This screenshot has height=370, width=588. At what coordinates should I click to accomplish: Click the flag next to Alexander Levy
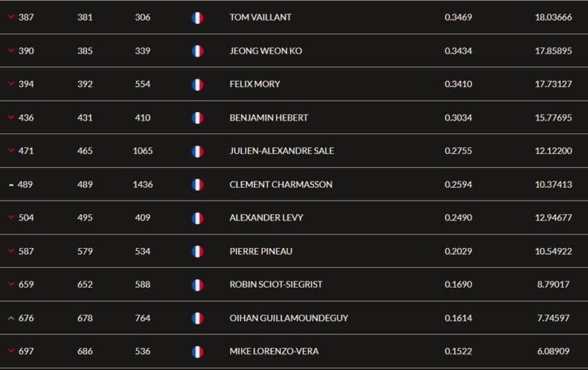197,218
